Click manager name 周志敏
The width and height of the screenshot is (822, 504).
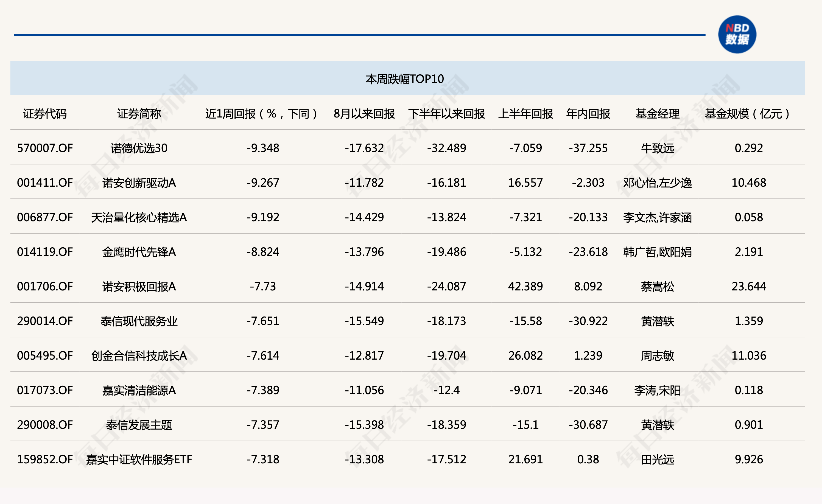[x=657, y=355]
